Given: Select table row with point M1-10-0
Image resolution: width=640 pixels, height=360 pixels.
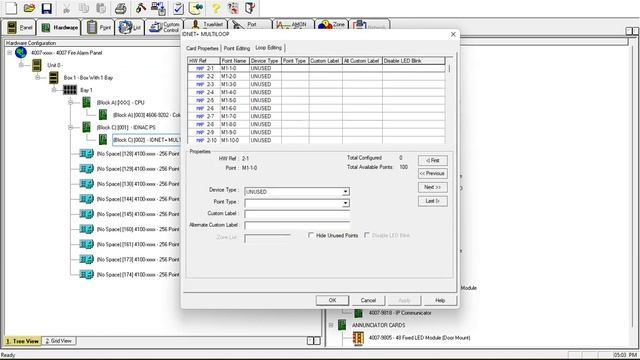Looking at the screenshot, I should click(x=316, y=140).
